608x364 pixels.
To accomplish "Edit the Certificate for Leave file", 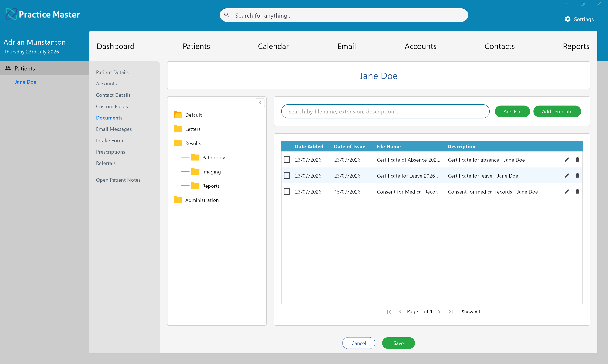I will click(x=567, y=176).
